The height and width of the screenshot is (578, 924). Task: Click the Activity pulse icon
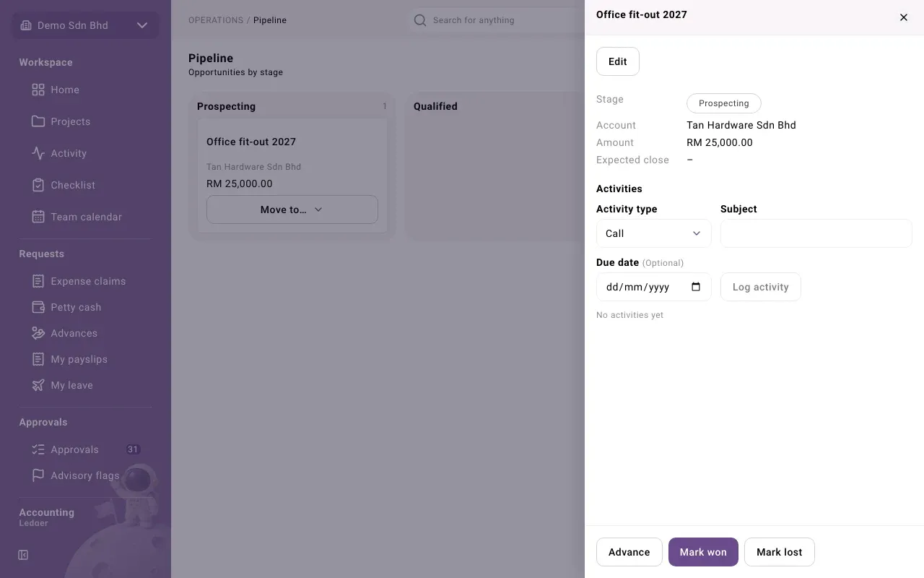(38, 153)
